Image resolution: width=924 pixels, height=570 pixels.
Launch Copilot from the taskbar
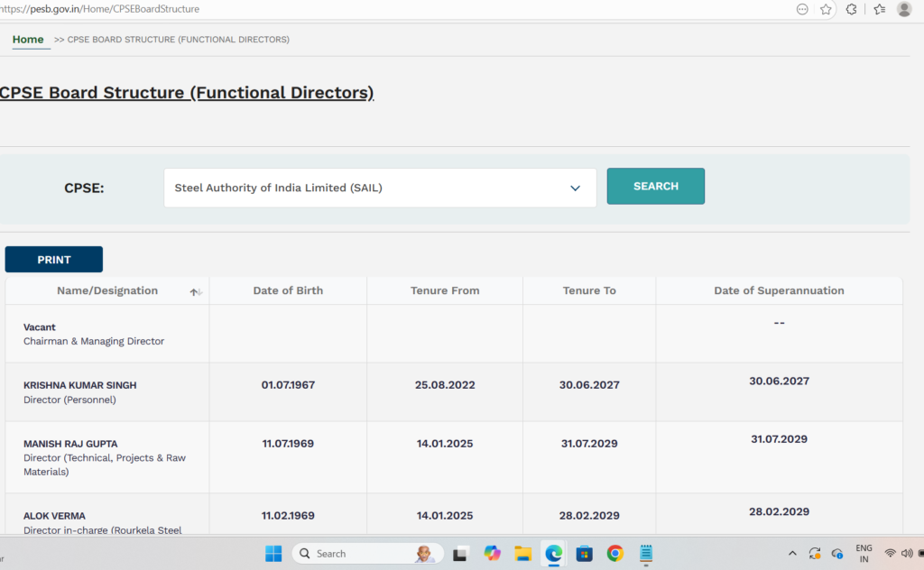click(492, 553)
